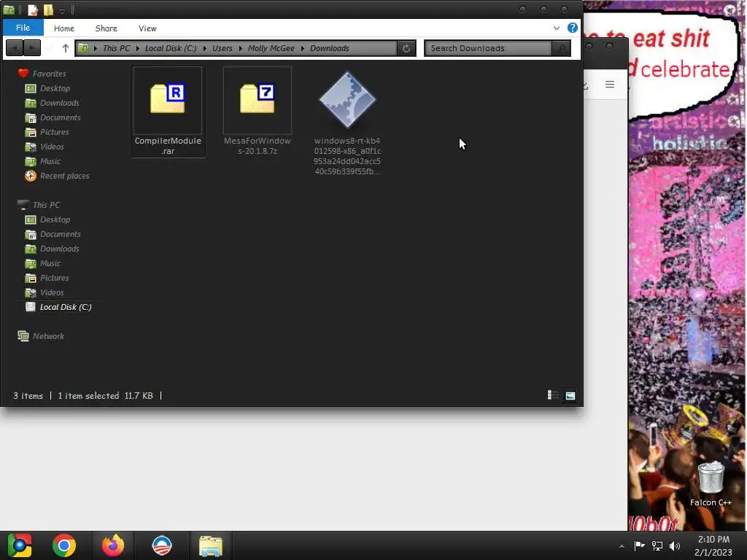Show hidden system tray icons
Viewport: 747px width, 560px height.
tap(622, 546)
